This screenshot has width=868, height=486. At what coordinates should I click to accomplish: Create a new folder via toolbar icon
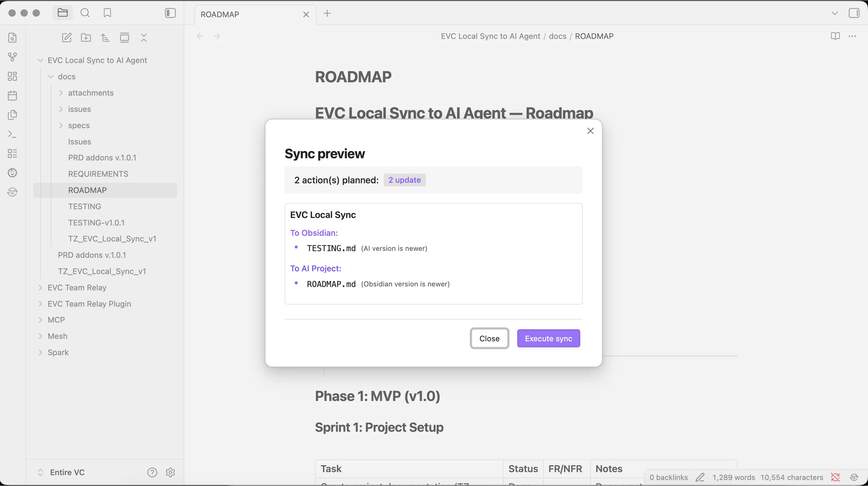[x=86, y=38]
